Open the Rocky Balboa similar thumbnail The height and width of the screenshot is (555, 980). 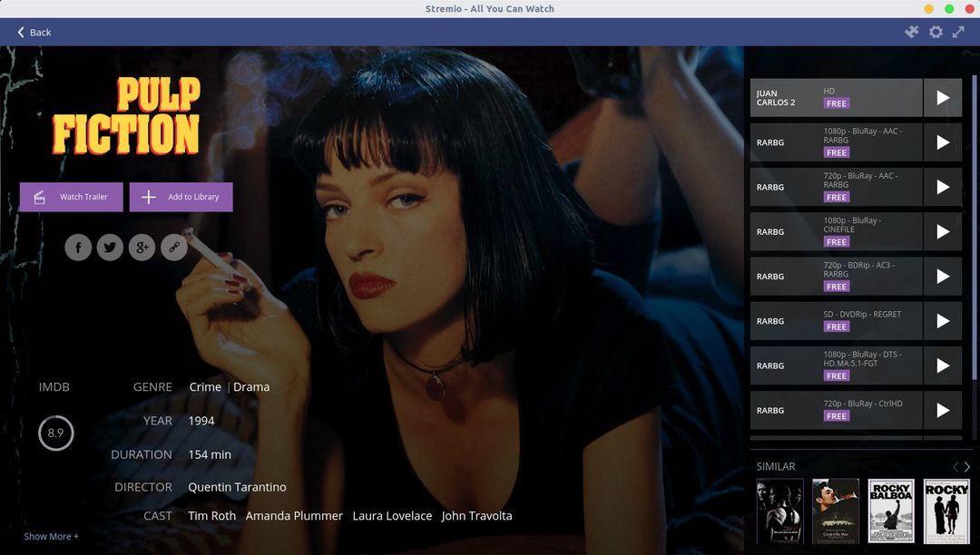(890, 511)
